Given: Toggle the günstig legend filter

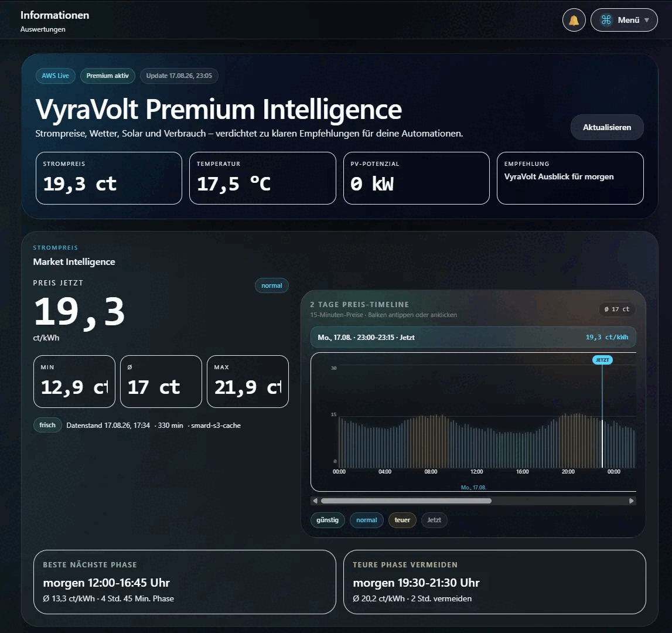Looking at the screenshot, I should 328,520.
